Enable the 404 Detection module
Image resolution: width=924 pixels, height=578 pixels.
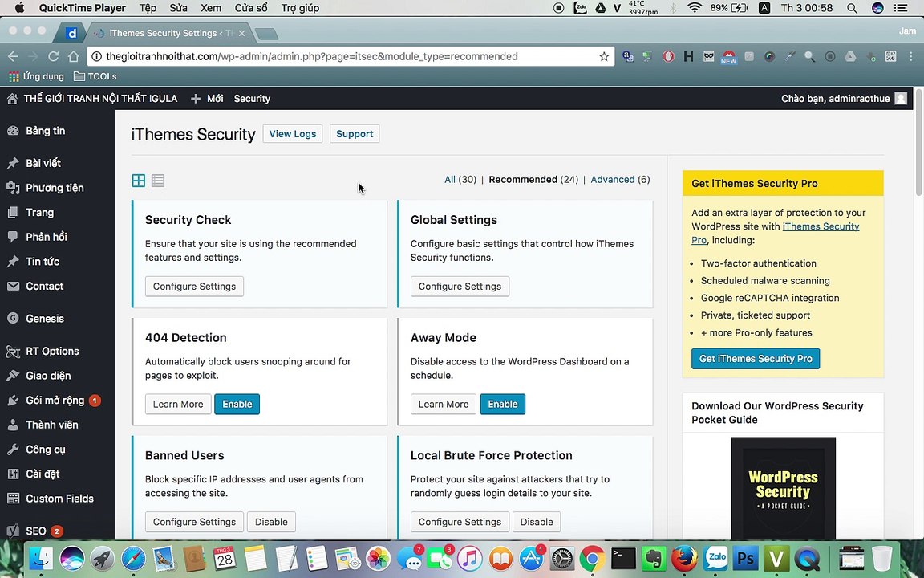237,404
